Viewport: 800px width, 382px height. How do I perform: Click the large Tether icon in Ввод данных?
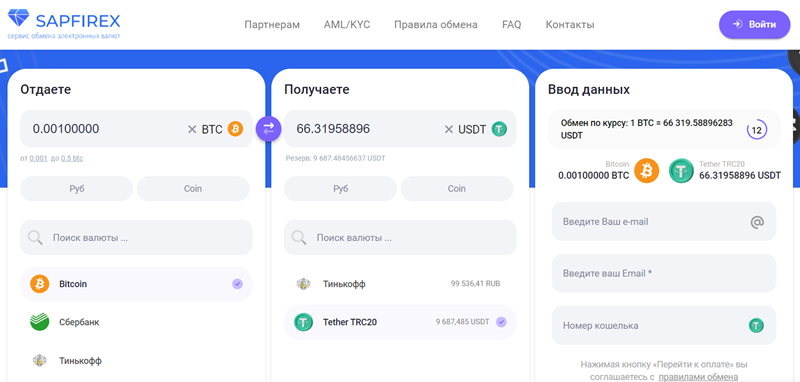pos(681,170)
